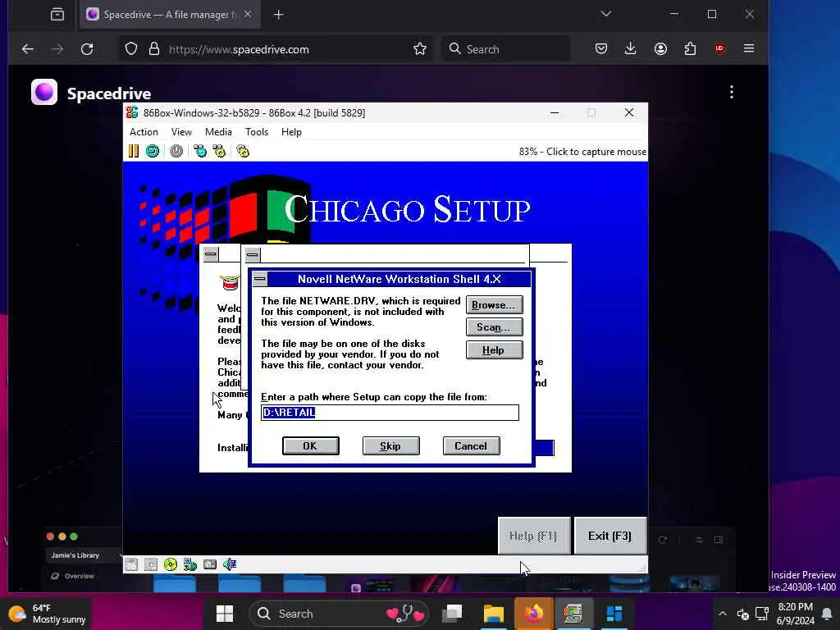The width and height of the screenshot is (840, 630).
Task: Click the D:\RETAIL path input field
Action: pos(390,413)
